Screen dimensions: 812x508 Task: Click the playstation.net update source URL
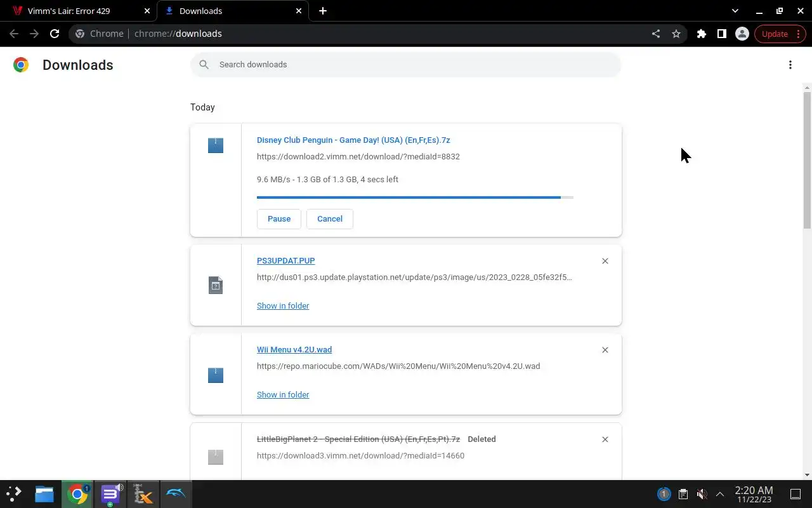point(414,277)
